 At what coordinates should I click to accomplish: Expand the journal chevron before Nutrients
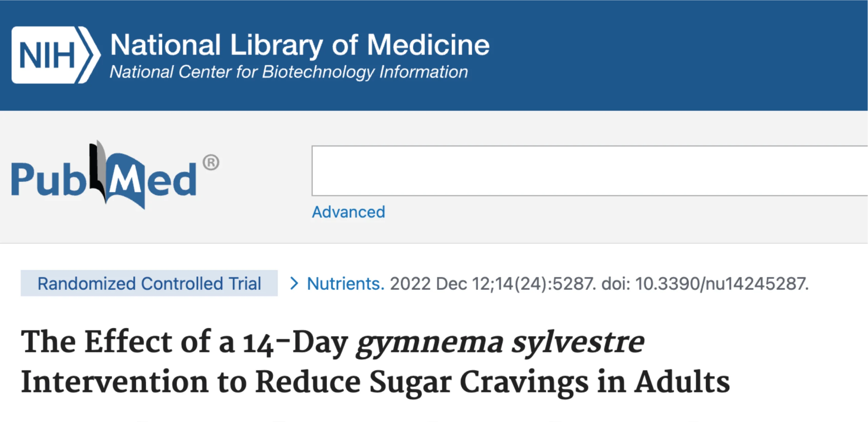[294, 283]
